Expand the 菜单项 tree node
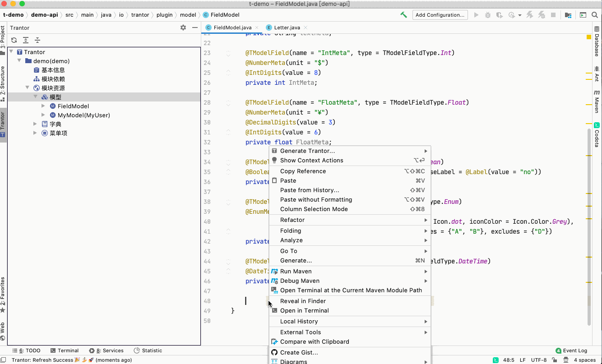The image size is (602, 364). [x=36, y=133]
